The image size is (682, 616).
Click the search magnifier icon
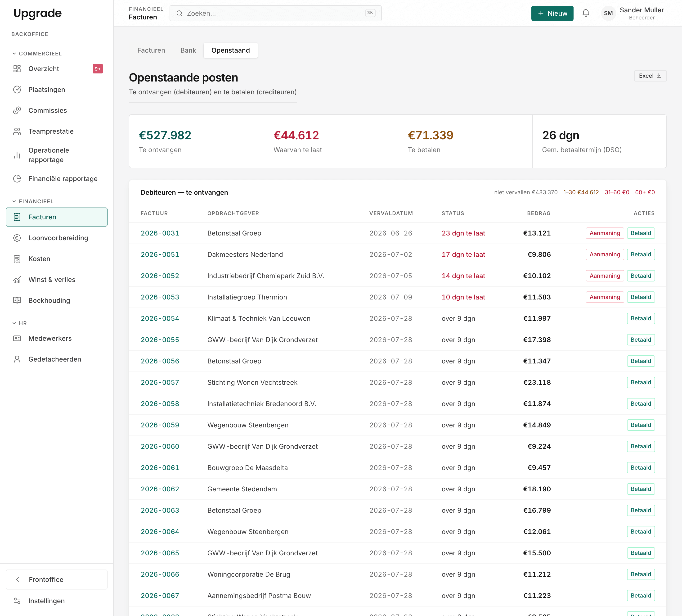click(180, 13)
